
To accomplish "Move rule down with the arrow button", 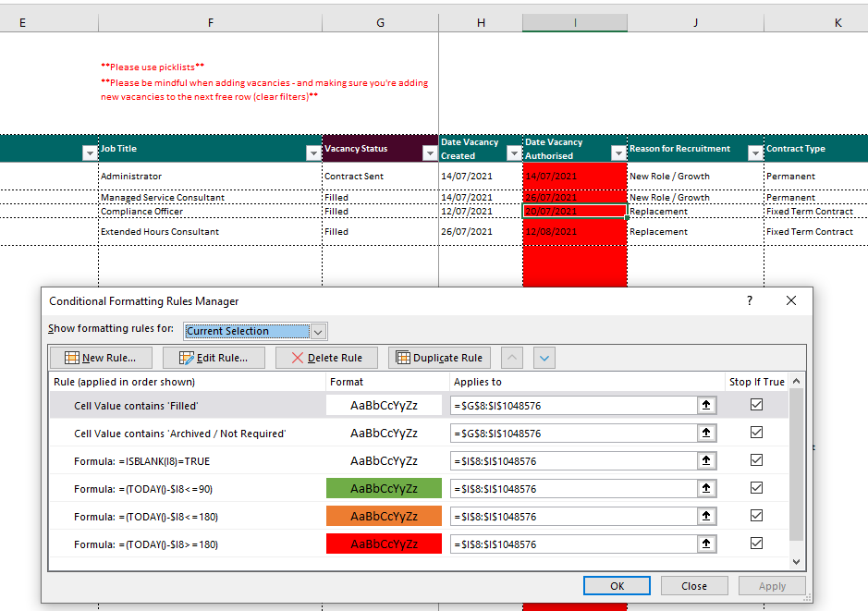I will click(x=544, y=358).
